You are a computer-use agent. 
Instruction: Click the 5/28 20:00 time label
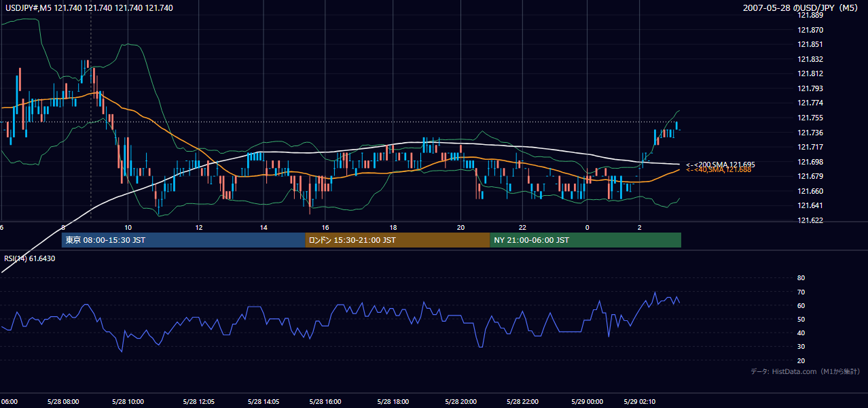(x=461, y=402)
